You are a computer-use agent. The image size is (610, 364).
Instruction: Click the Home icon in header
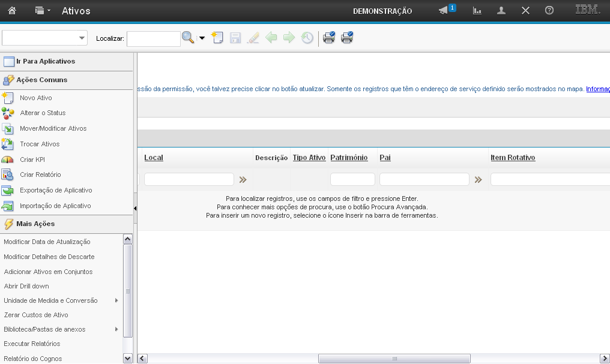[12, 11]
